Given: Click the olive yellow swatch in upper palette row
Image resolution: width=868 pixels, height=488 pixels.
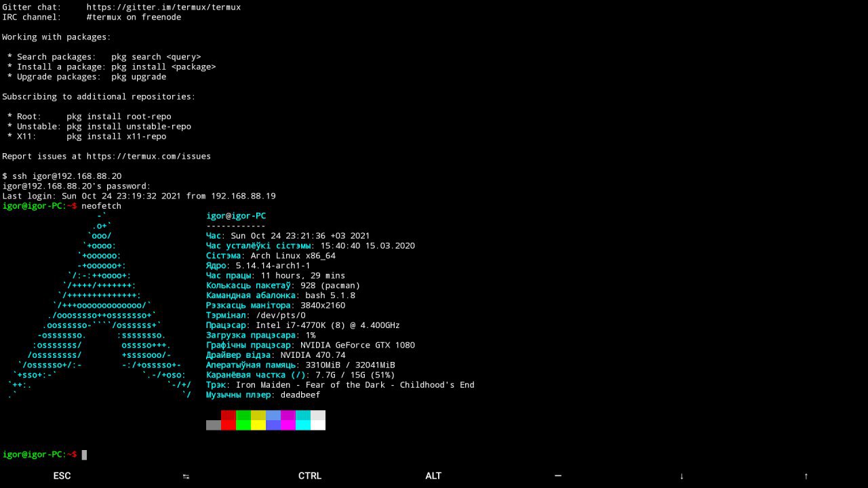Looking at the screenshot, I should pos(258,415).
